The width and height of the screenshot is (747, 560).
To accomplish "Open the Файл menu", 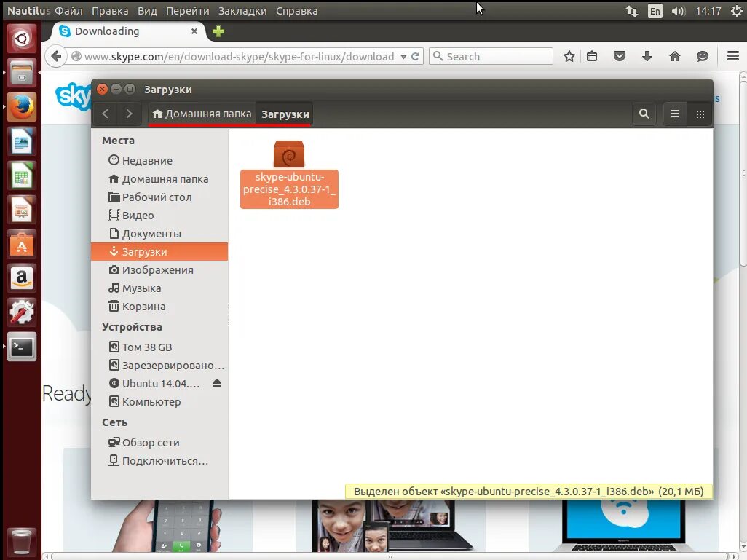I will click(x=68, y=11).
